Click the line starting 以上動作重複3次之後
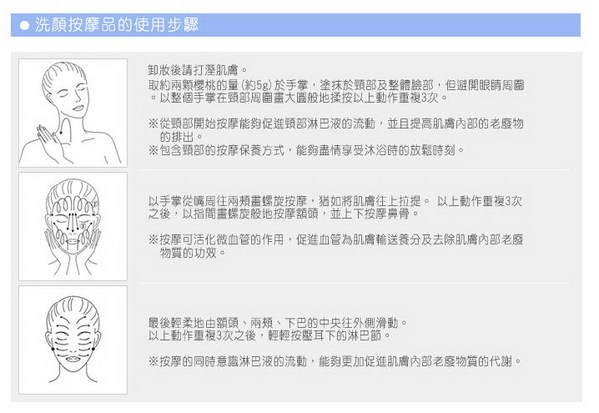The height and width of the screenshot is (413, 599). 270,335
